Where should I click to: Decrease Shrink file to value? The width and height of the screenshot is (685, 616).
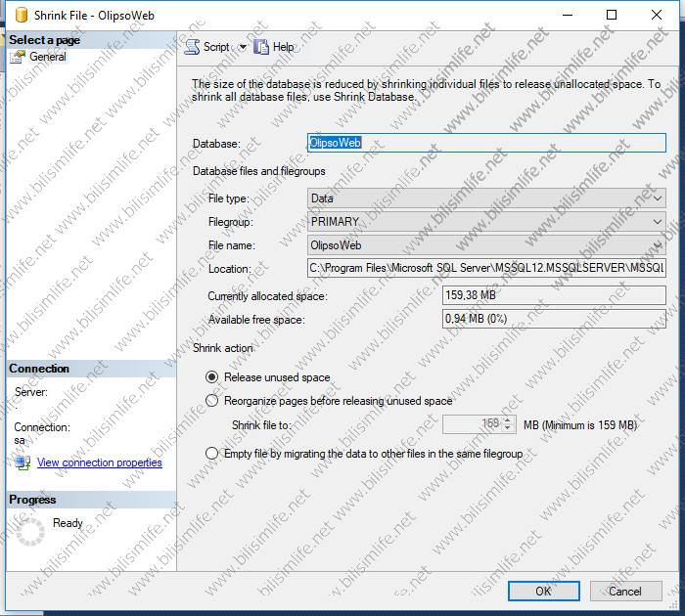click(x=507, y=427)
